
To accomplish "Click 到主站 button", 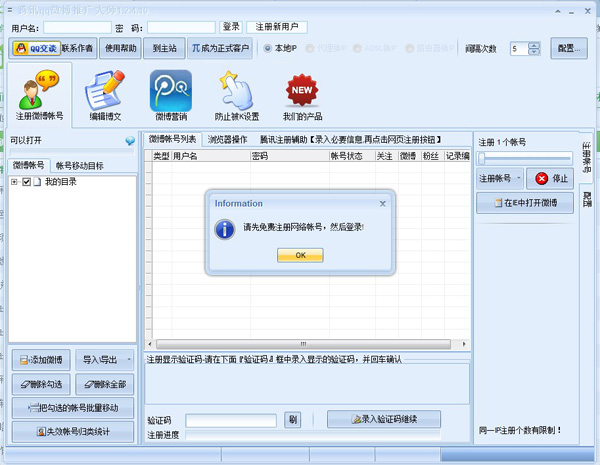I will [x=164, y=48].
